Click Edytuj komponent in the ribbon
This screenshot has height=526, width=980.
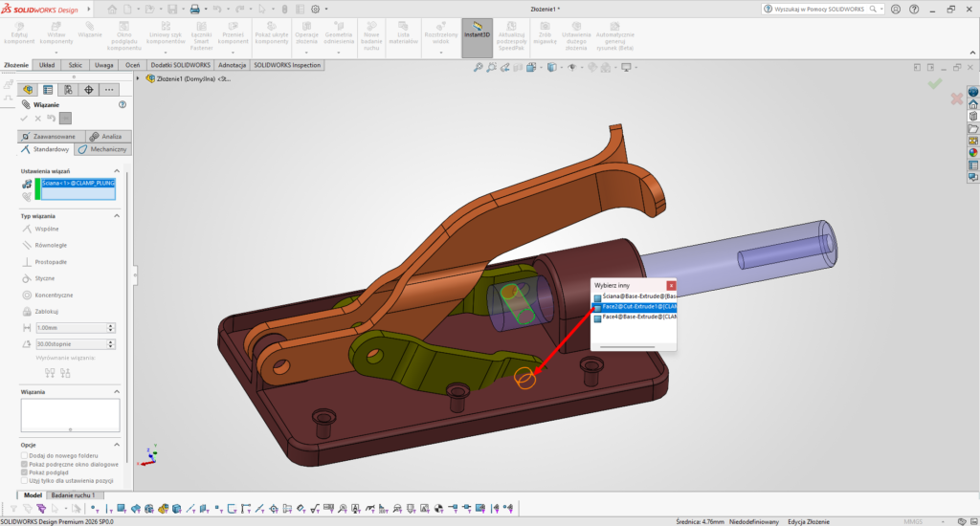tap(19, 33)
